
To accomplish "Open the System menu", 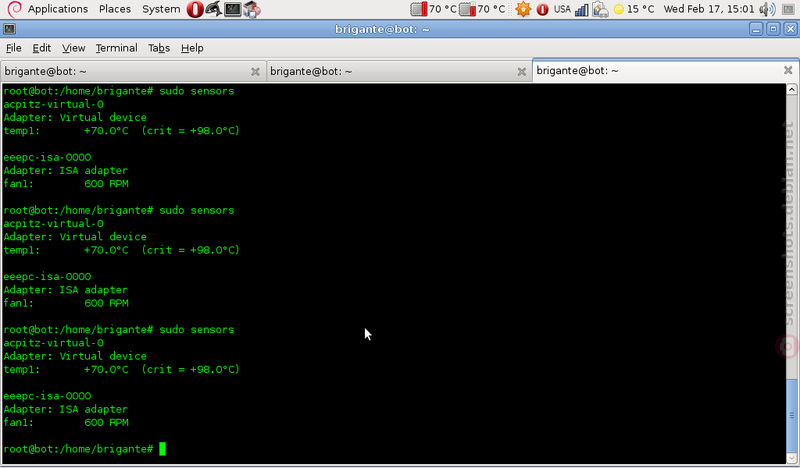I will (161, 9).
